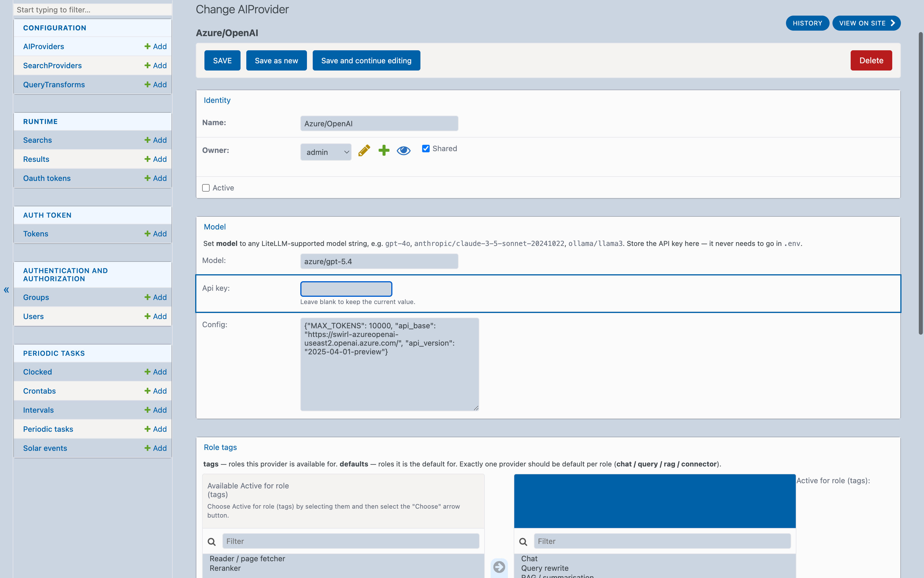Click magnifier icon in chosen roles filter
Viewport: 924px width, 578px height.
tap(523, 541)
